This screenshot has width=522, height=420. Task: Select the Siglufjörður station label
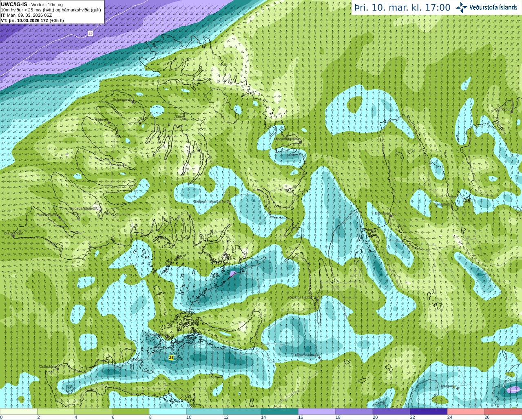click(x=502, y=109)
